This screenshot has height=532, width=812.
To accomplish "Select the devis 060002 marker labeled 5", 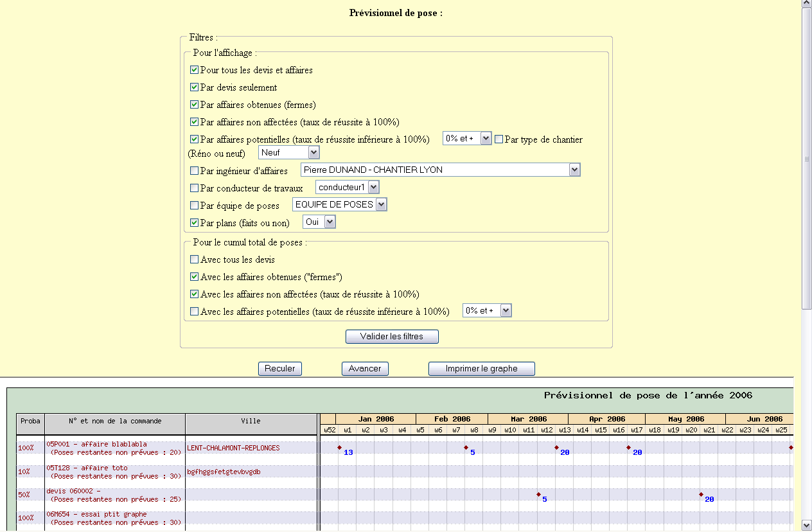I will [x=538, y=494].
